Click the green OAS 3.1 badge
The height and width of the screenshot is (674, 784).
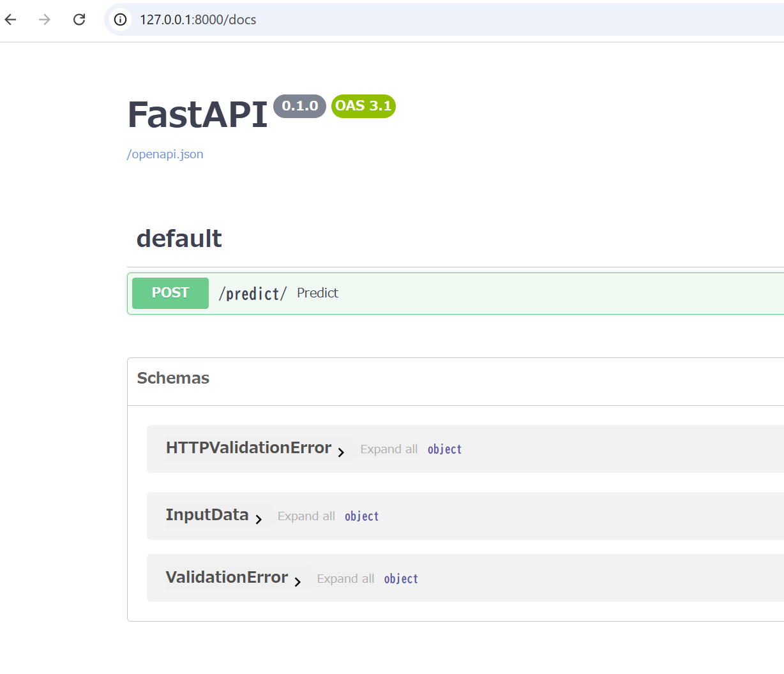363,106
